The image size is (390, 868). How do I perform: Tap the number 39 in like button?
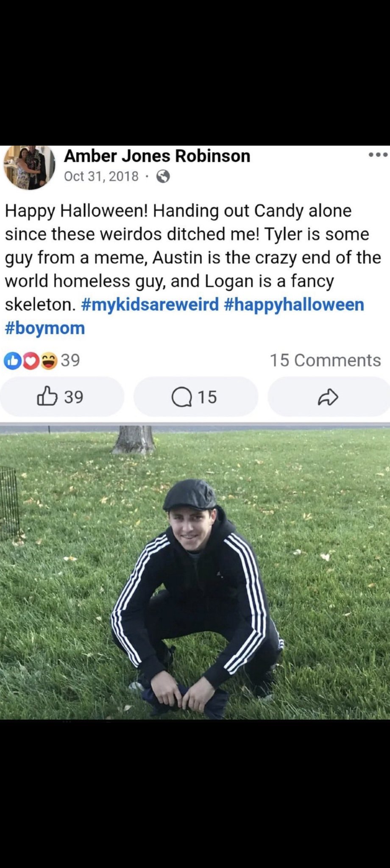(x=74, y=397)
